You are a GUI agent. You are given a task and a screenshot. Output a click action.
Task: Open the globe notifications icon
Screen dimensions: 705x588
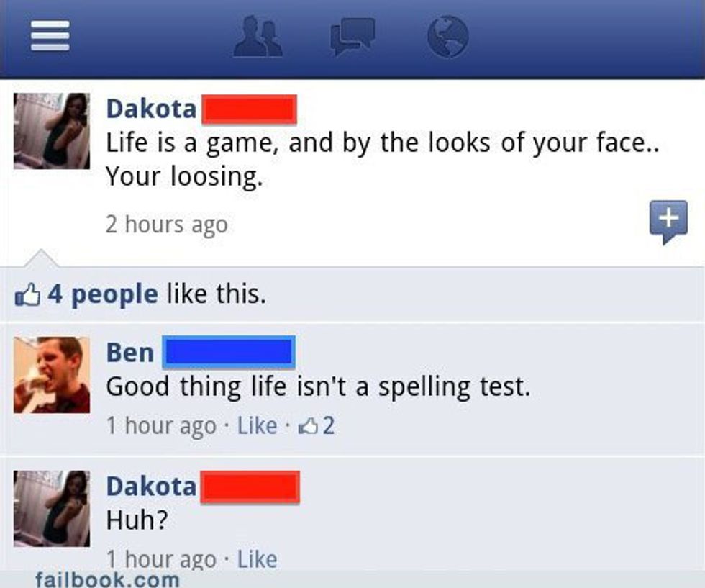point(447,37)
